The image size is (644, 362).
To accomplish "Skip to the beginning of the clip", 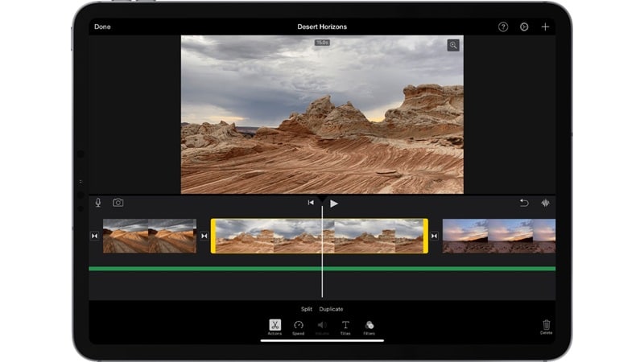I will pyautogui.click(x=311, y=203).
